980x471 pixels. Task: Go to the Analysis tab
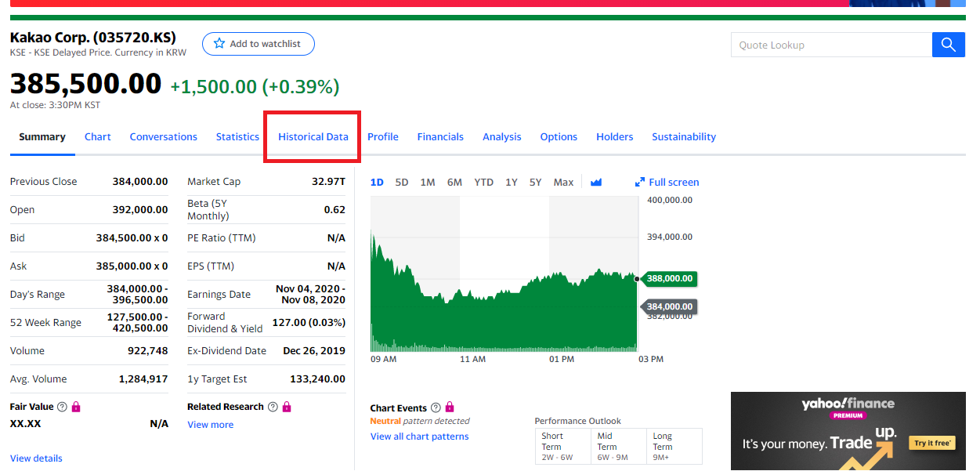click(x=502, y=136)
